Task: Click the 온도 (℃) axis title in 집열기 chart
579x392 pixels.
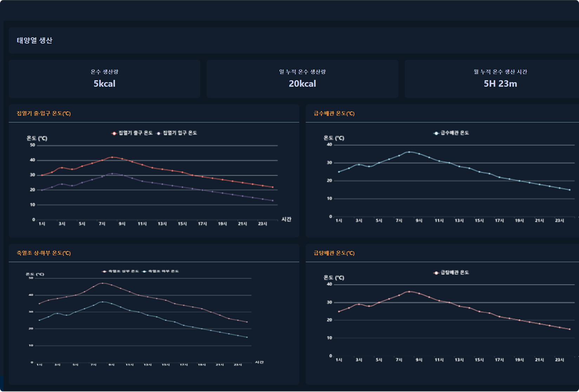Action: (x=37, y=138)
